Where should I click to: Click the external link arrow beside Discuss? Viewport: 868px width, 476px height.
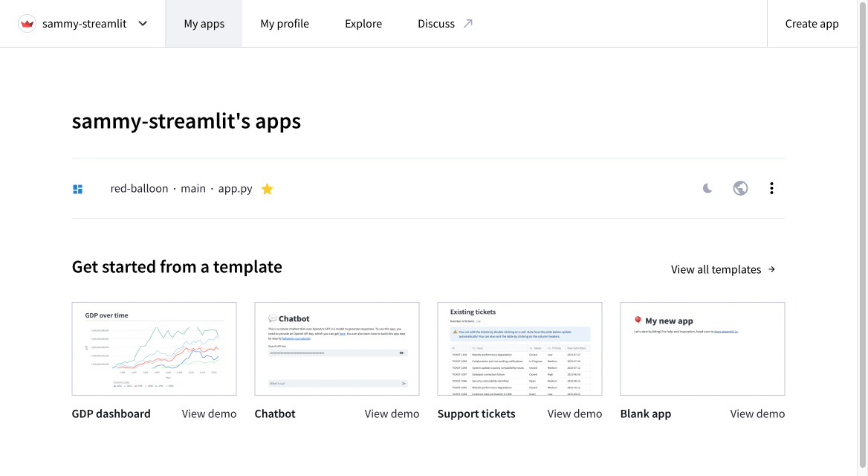[468, 24]
